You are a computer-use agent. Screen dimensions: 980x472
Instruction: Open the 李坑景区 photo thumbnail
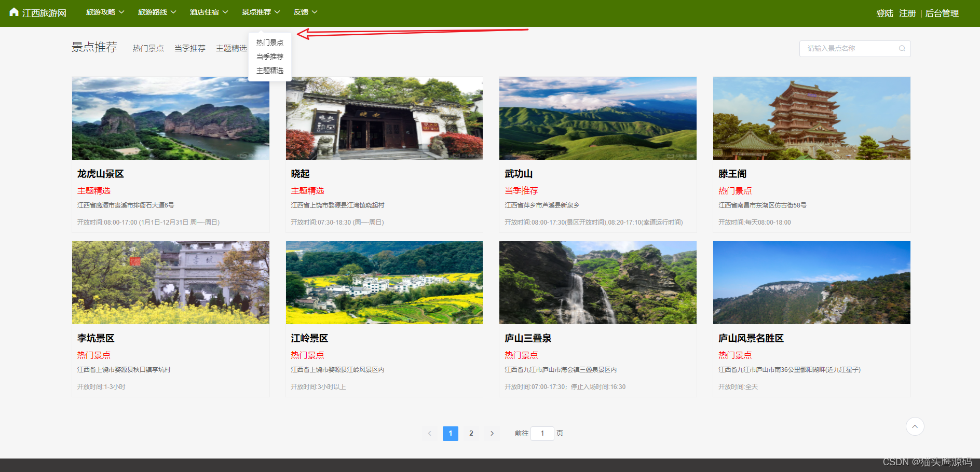pos(171,283)
